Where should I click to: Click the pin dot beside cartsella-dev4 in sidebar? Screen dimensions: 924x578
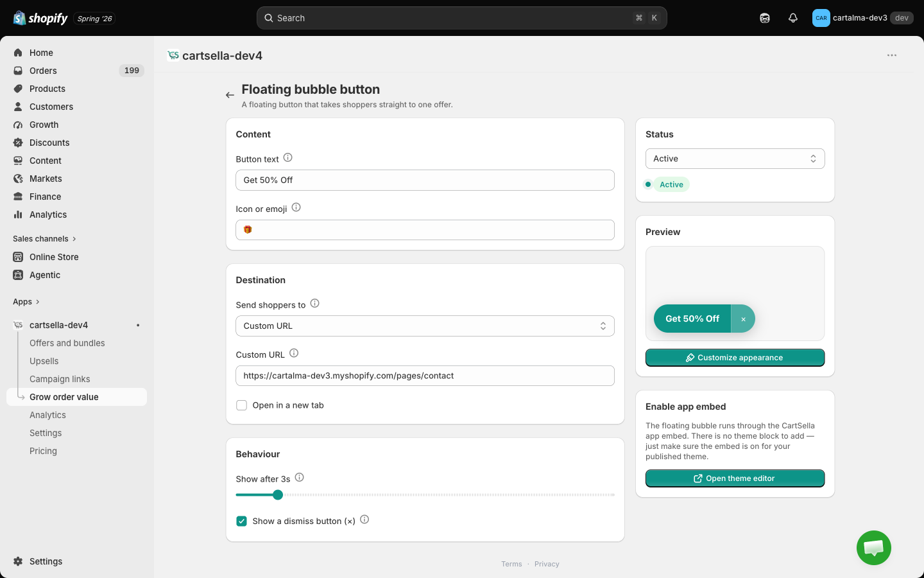pos(138,325)
